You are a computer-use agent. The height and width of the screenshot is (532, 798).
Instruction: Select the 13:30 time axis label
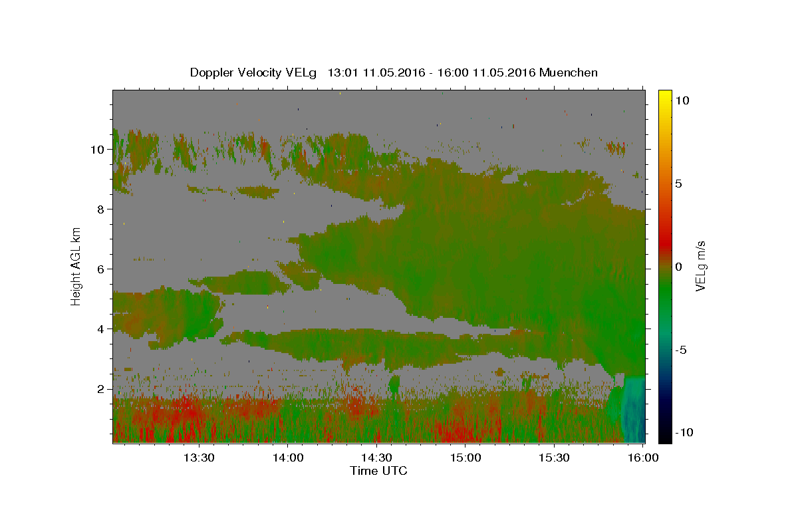198,458
